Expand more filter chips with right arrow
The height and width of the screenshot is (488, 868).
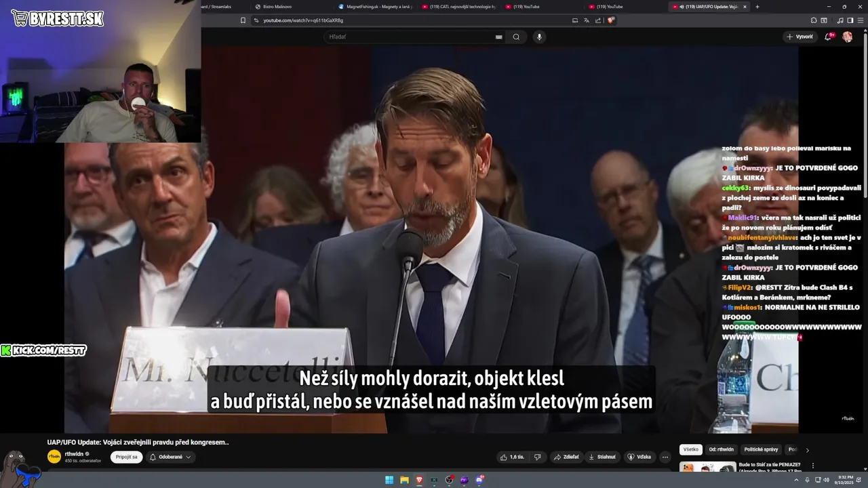coord(807,450)
